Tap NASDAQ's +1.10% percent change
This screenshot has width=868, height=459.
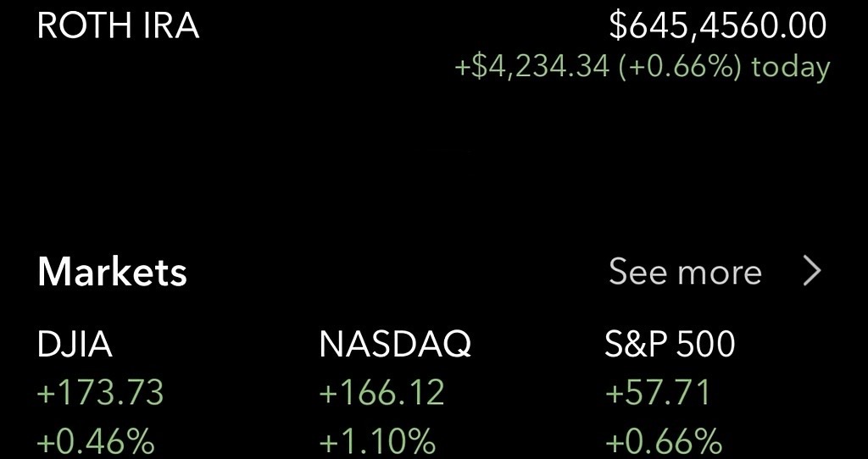377,440
